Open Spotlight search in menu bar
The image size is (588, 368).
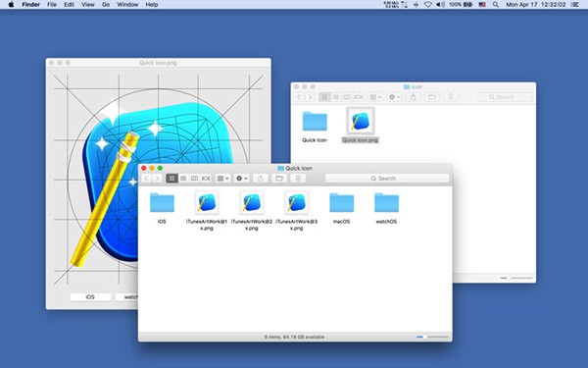point(496,5)
